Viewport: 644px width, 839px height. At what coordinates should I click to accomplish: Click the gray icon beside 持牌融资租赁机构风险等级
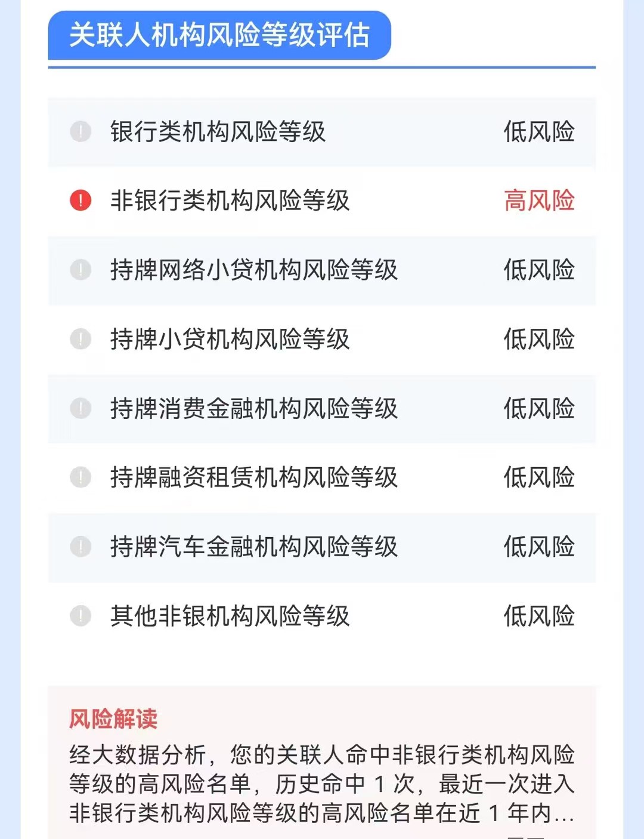pos(80,477)
